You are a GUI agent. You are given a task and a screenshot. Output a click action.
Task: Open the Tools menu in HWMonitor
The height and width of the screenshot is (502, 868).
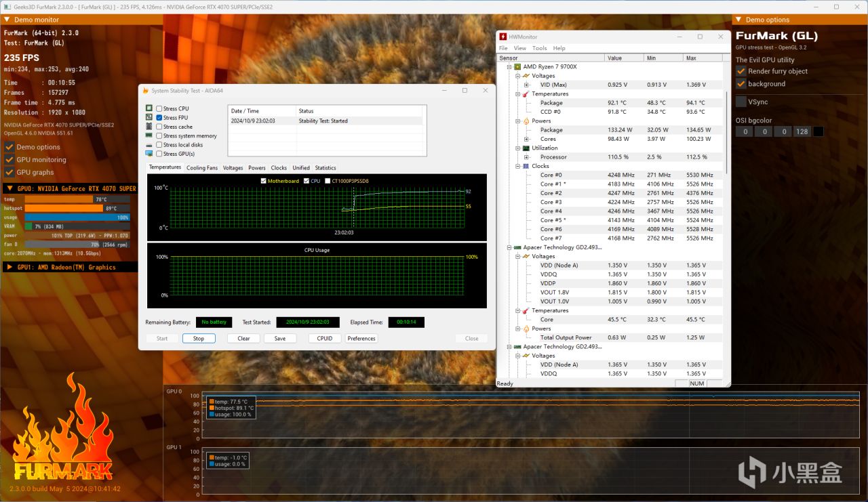point(540,48)
